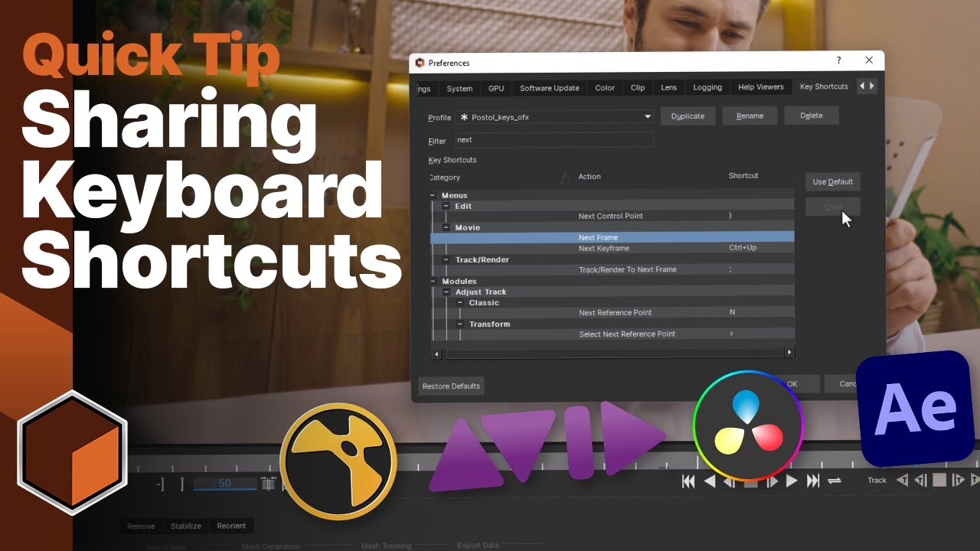Image resolution: width=980 pixels, height=551 pixels.
Task: Open the Help Viewers tab
Action: [761, 88]
